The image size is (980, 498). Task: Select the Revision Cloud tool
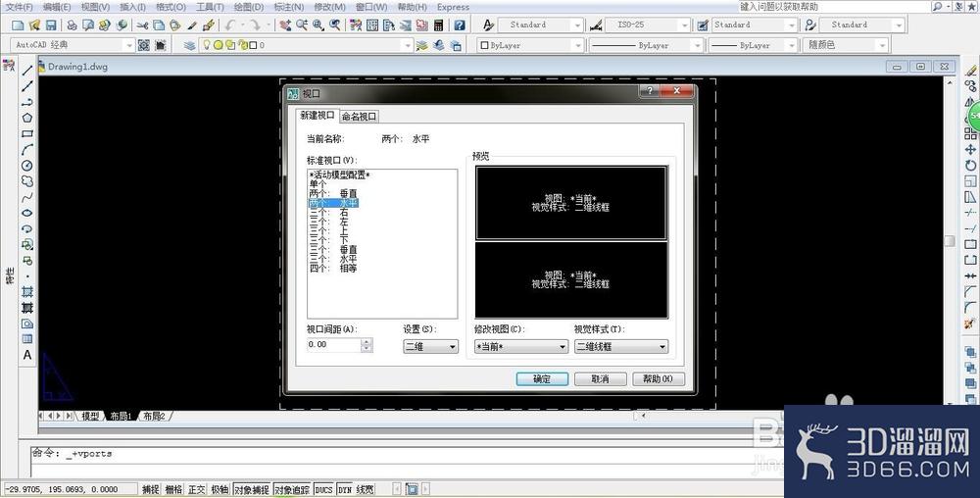[x=26, y=181]
